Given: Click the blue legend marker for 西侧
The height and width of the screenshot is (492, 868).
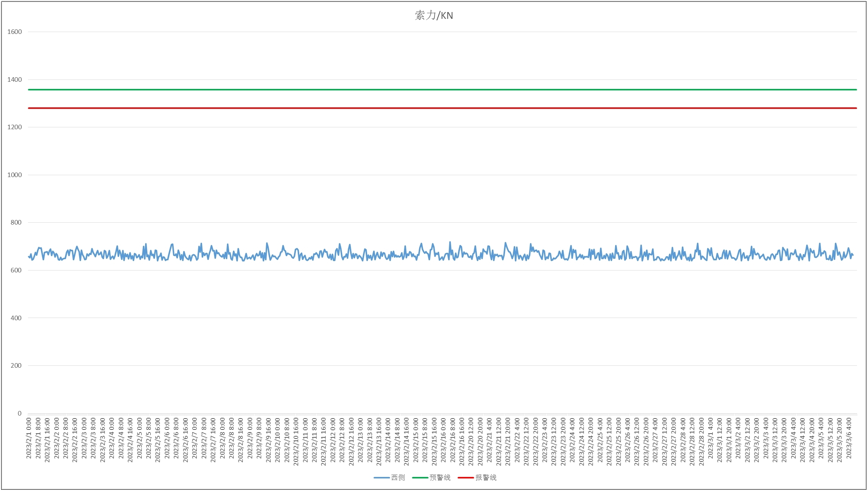Looking at the screenshot, I should 381,478.
